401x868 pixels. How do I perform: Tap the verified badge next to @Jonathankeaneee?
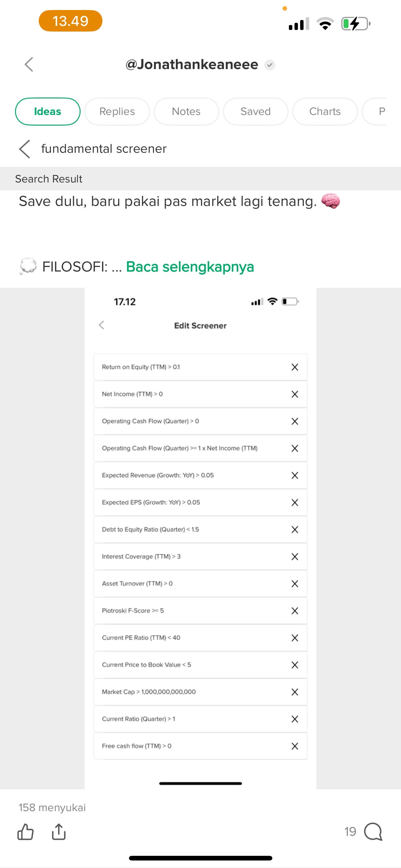click(x=270, y=65)
